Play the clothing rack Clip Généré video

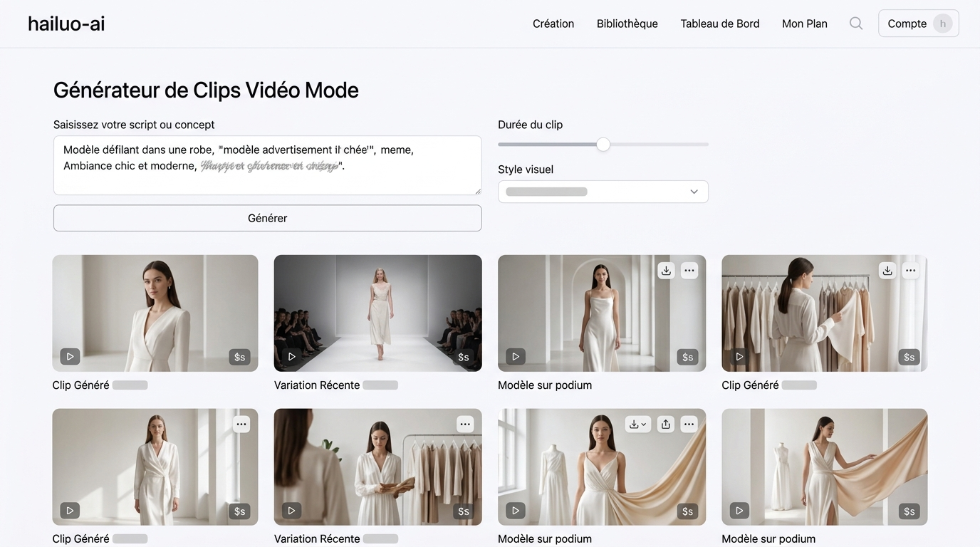pos(739,356)
